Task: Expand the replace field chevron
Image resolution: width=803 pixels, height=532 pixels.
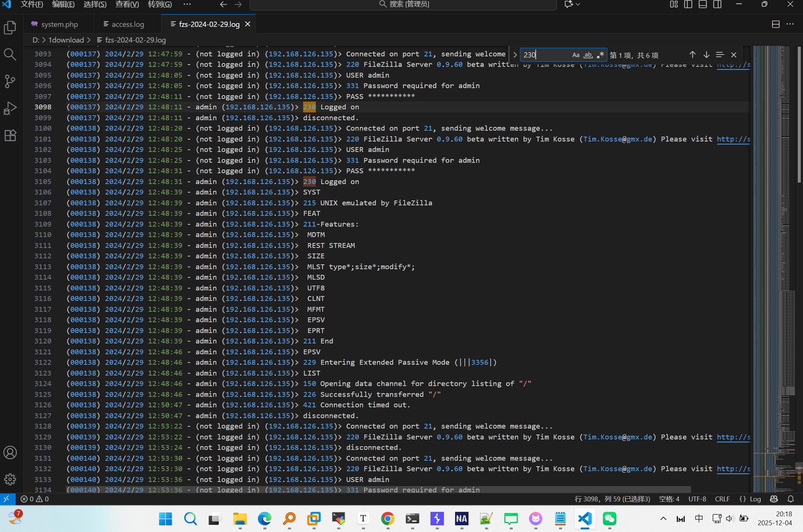Action: [515, 55]
